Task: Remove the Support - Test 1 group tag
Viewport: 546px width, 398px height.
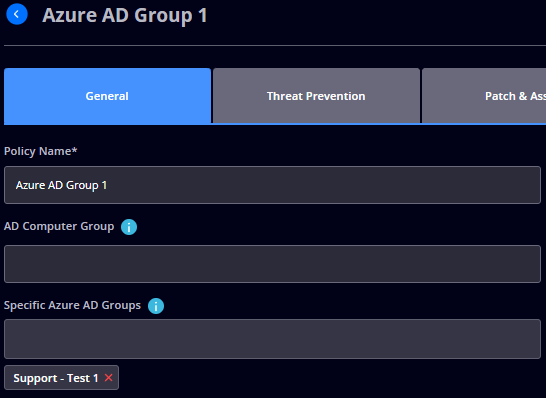Action: (x=109, y=377)
